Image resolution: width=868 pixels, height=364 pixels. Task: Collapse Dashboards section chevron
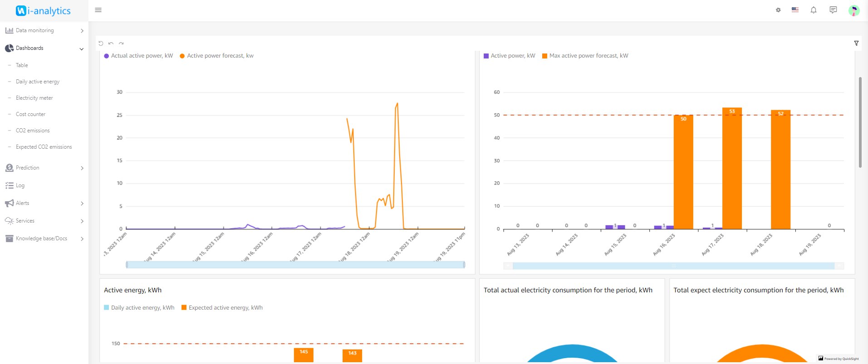82,49
